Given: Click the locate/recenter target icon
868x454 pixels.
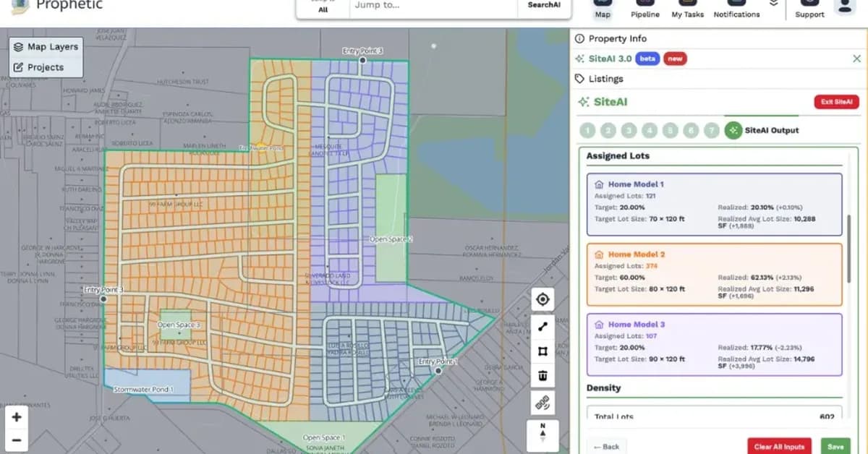Looking at the screenshot, I should (x=542, y=299).
